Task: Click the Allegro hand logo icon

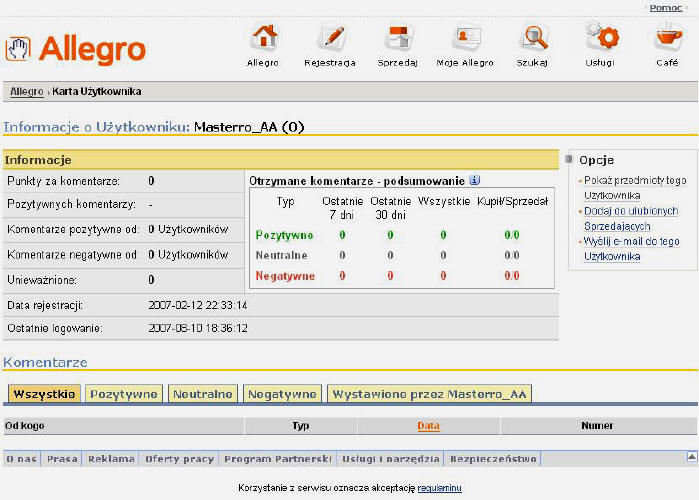Action: tap(18, 48)
